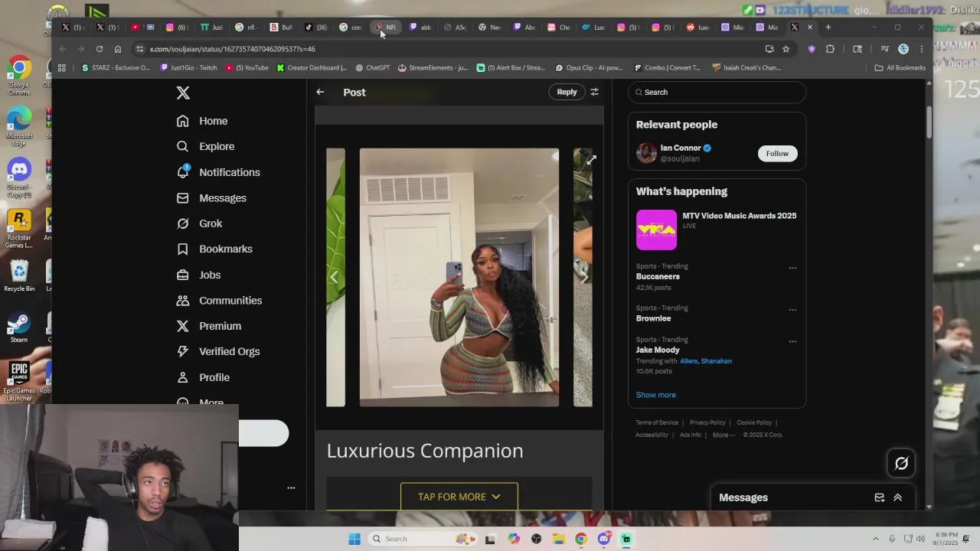This screenshot has width=980, height=551.
Task: Open Cookie Policy link
Action: point(754,422)
